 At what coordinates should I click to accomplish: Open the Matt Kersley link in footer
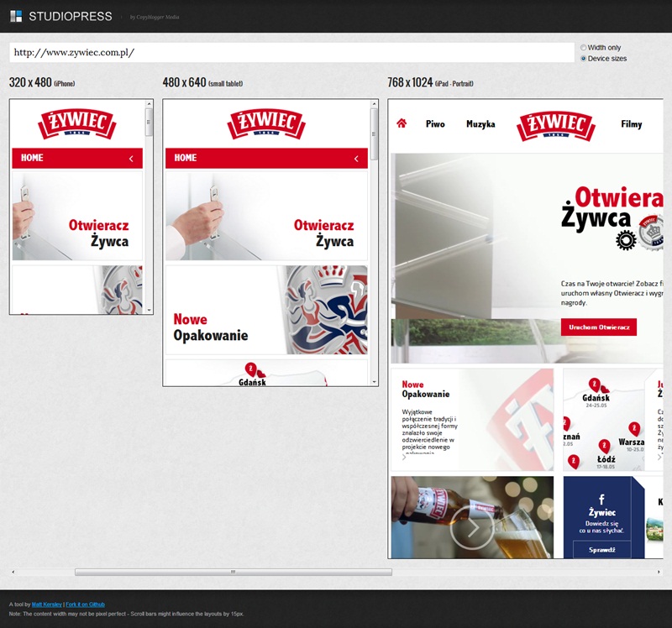pos(46,604)
